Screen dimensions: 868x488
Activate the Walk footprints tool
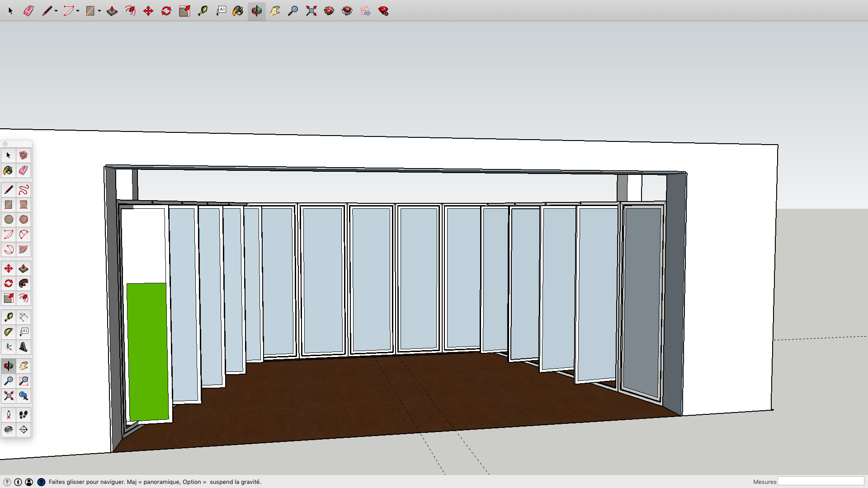click(x=24, y=414)
